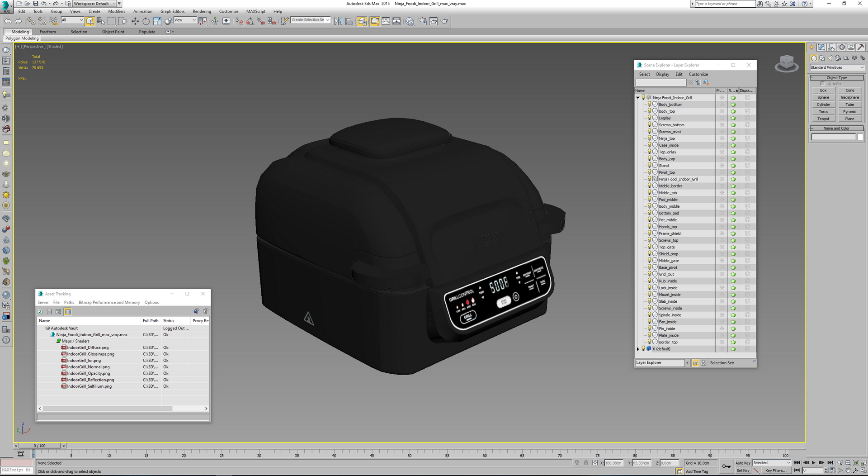Collapse the Ninja Foodi_Indoor_Grill layer tree

coord(638,98)
